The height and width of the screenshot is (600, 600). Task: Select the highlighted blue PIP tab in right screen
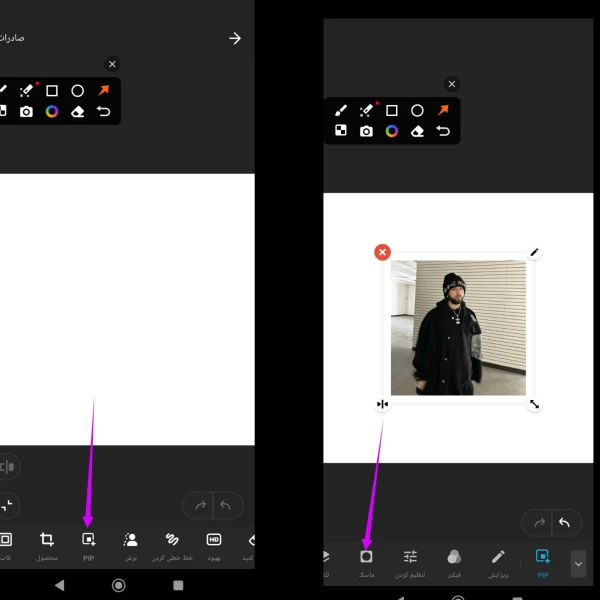click(x=543, y=563)
